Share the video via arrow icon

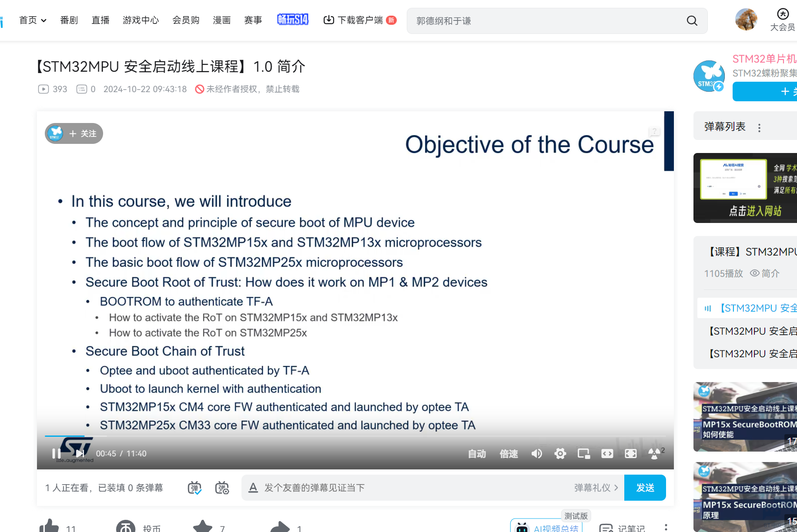click(280, 527)
